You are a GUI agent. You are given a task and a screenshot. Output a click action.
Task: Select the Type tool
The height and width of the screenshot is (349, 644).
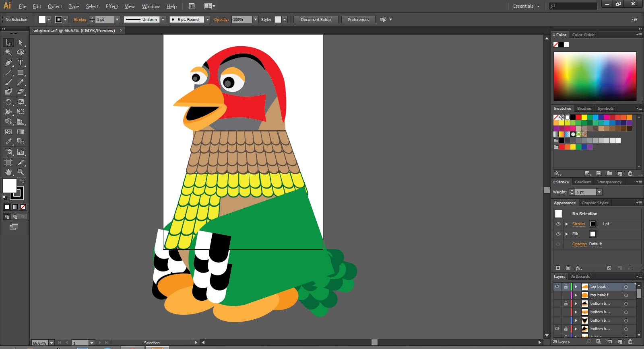pyautogui.click(x=21, y=63)
